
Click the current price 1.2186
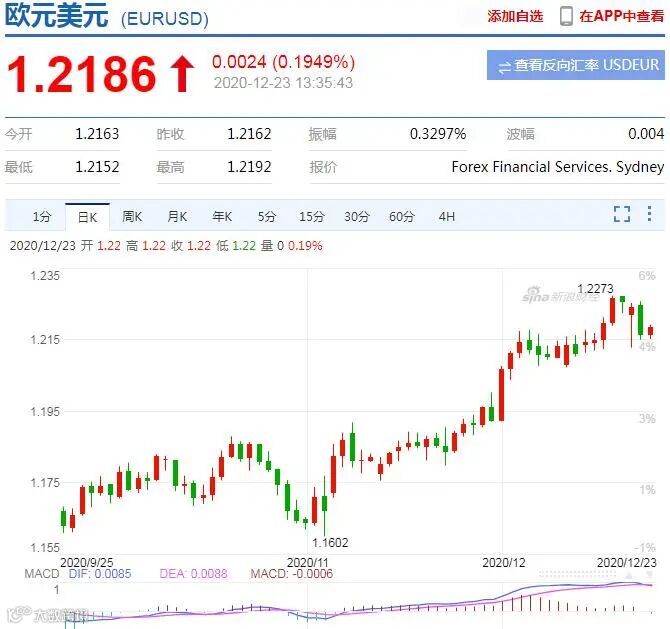81,74
